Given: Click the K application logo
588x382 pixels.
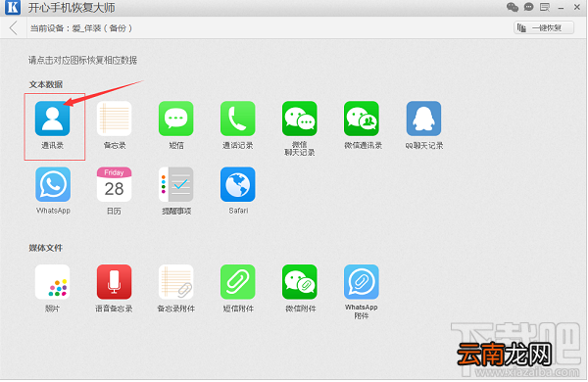Looking at the screenshot, I should (13, 7).
